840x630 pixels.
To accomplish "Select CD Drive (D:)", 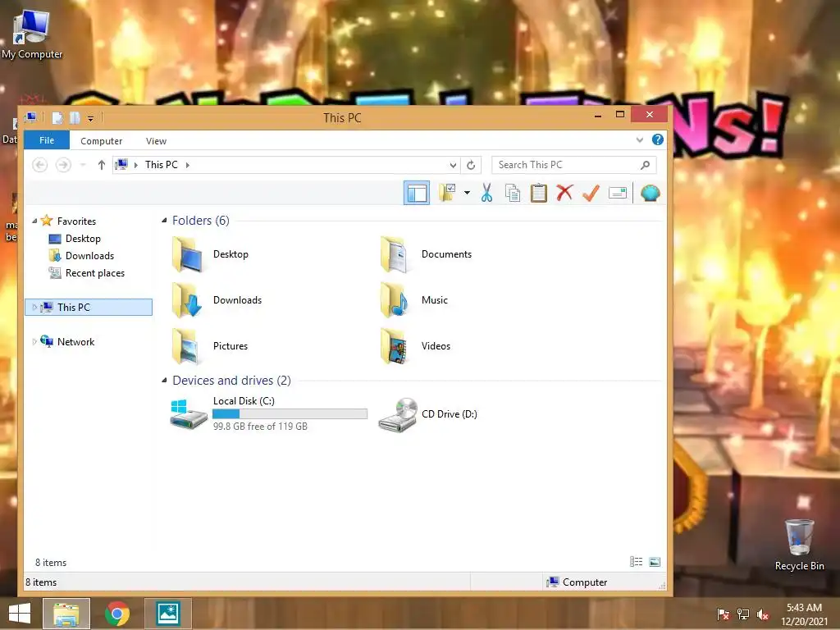I will (x=427, y=414).
